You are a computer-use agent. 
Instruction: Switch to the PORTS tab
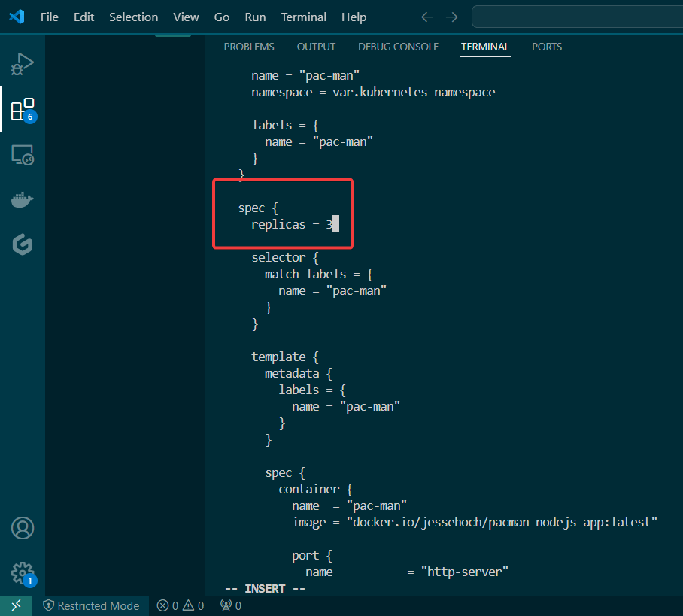pos(547,47)
